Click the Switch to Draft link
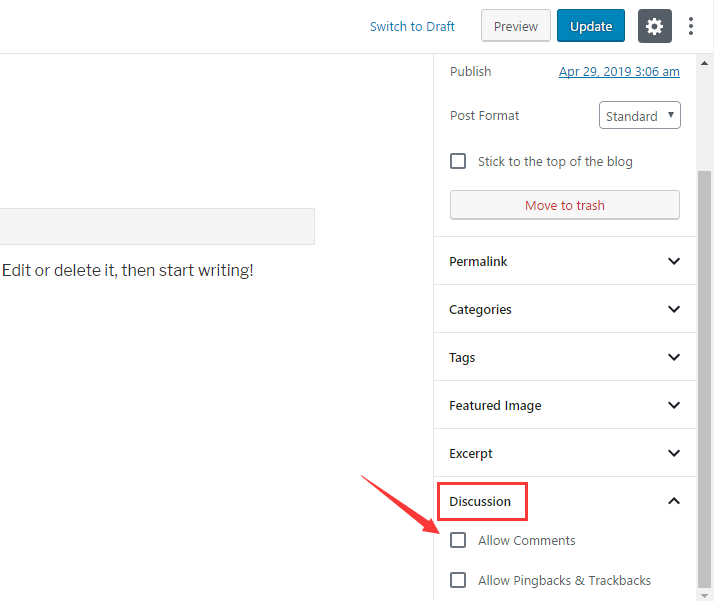 [412, 26]
